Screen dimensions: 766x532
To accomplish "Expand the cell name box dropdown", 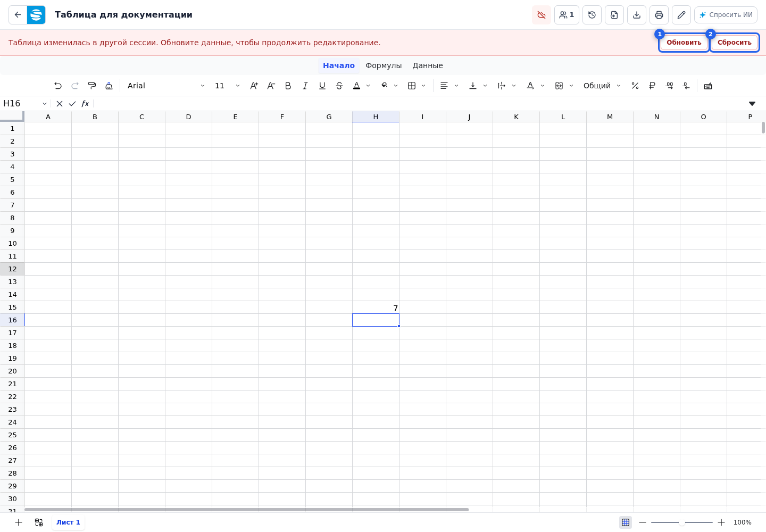I will tap(45, 104).
